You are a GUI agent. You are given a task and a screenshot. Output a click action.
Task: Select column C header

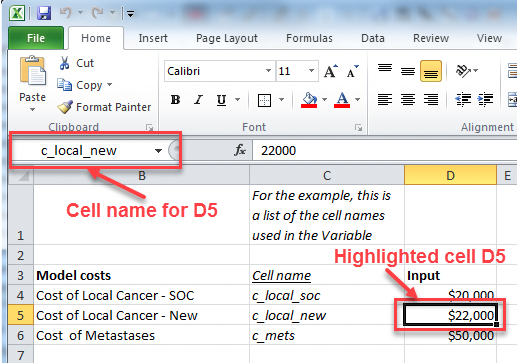coord(327,175)
